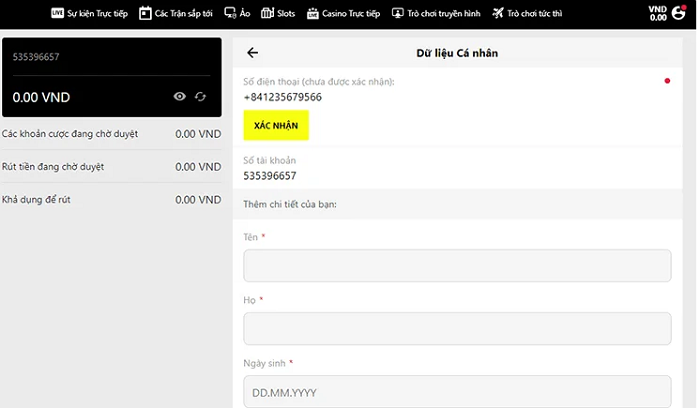Toggle balance visibility with the eye icon
The height and width of the screenshot is (408, 700).
[180, 97]
